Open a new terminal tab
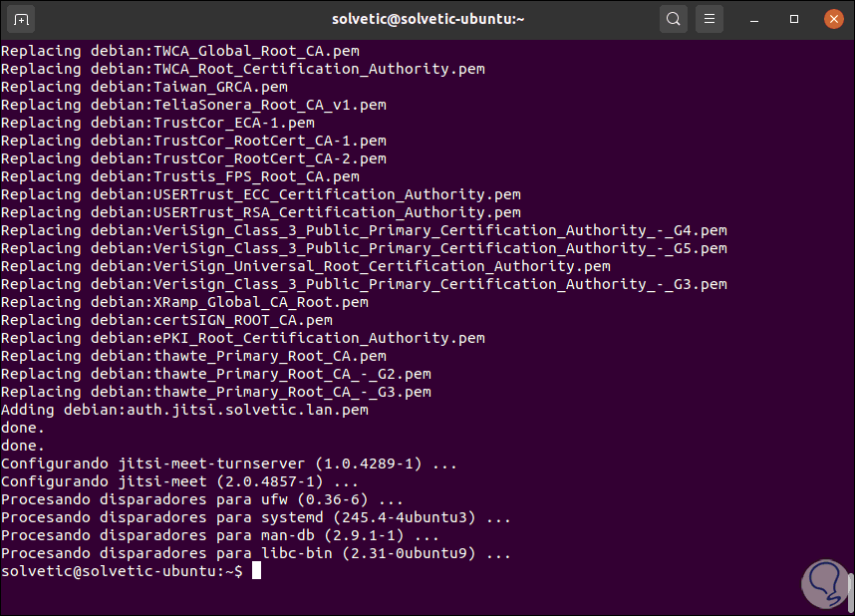This screenshot has height=616, width=855. (24, 19)
